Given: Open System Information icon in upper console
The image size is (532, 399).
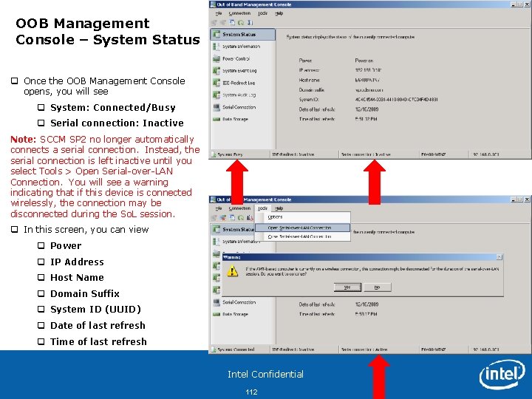Looking at the screenshot, I should [216, 46].
